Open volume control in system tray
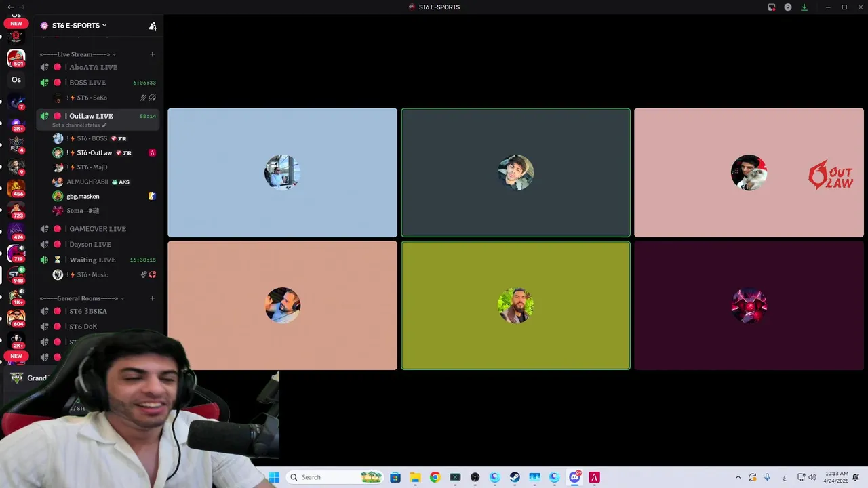Screen dimensions: 868x488 pos(812,477)
